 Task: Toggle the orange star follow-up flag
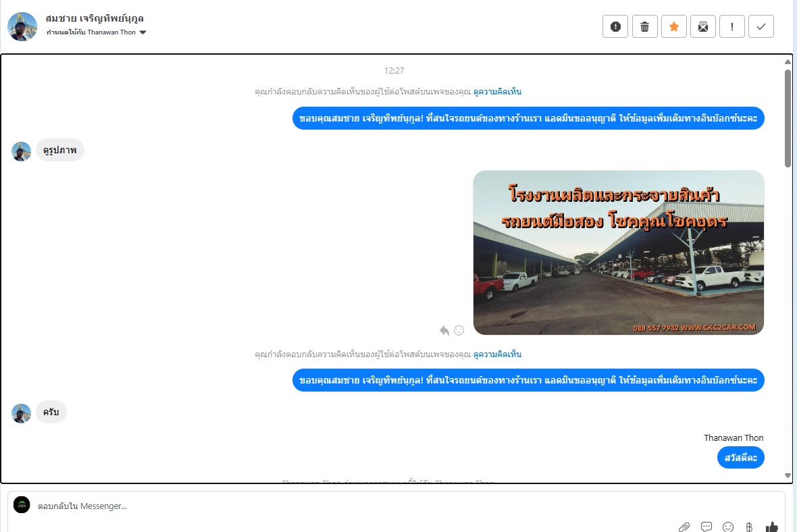(673, 26)
